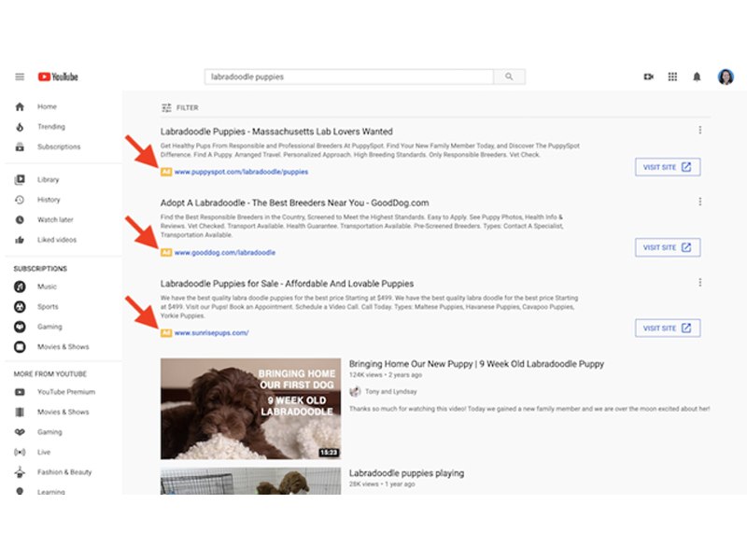Open options menu for GoodDog ad
The height and width of the screenshot is (560, 747).
pos(699,202)
